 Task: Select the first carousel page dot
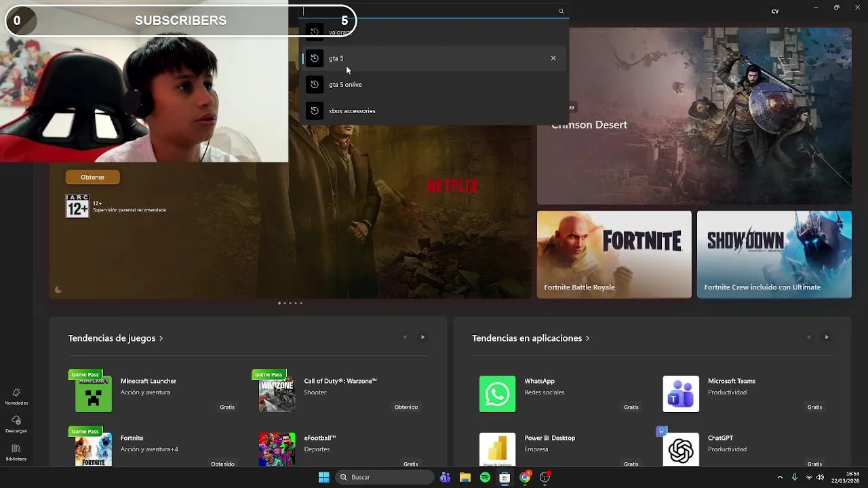point(279,303)
